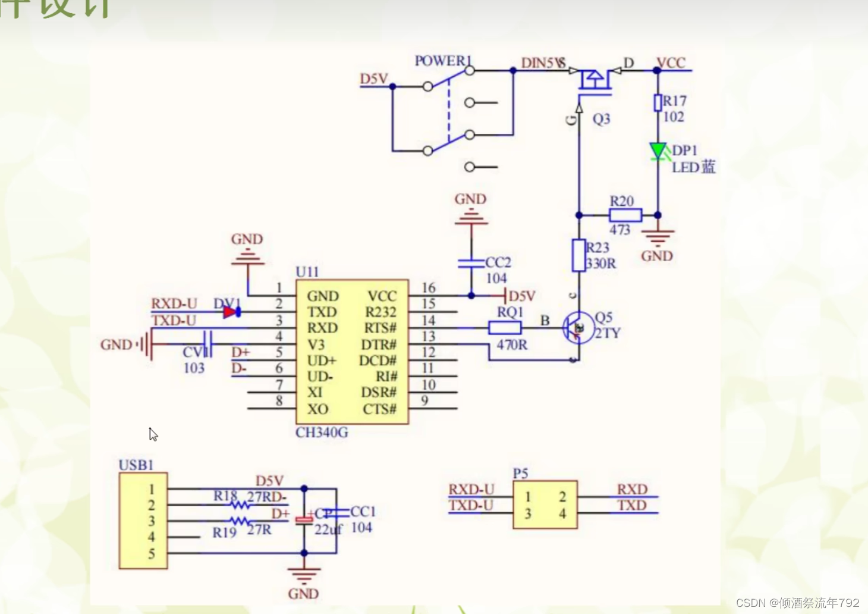Select the CC1 capacitor symbol
The height and width of the screenshot is (614, 868).
(336, 512)
